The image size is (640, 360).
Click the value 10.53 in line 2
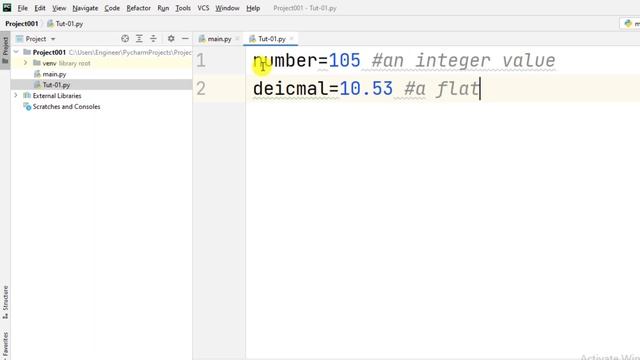coord(366,89)
